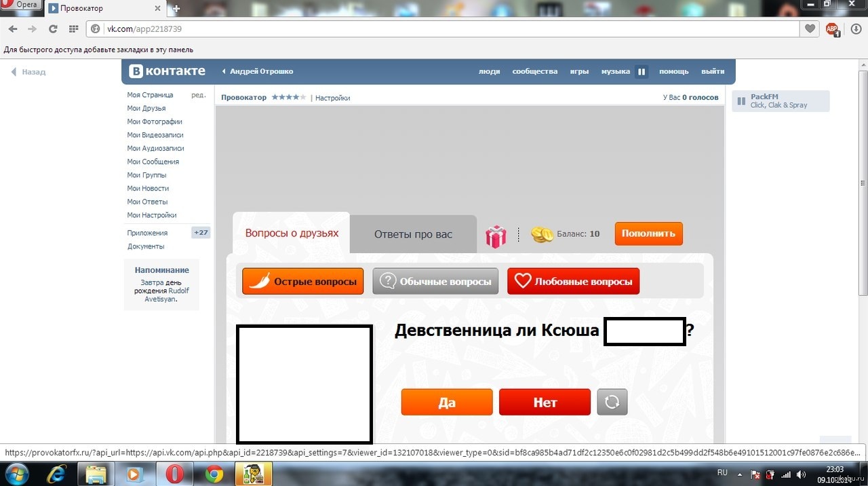Answer Да to the question
The width and height of the screenshot is (868, 486).
pos(447,402)
